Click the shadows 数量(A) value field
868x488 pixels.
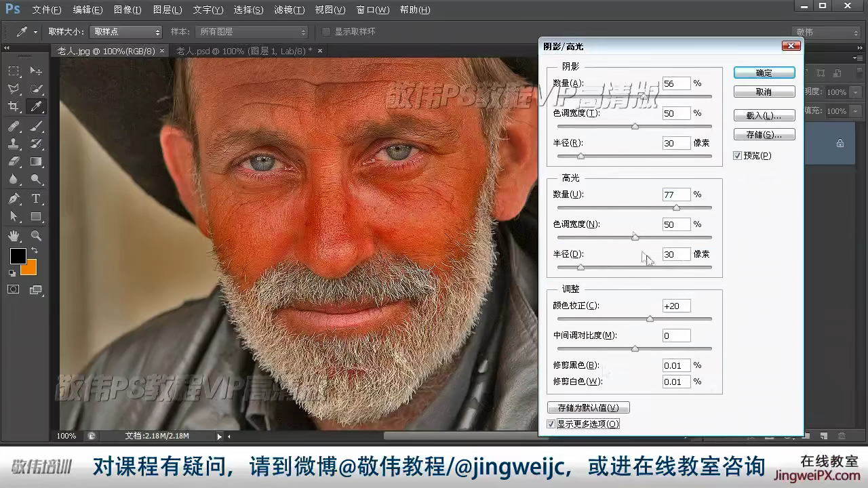676,83
